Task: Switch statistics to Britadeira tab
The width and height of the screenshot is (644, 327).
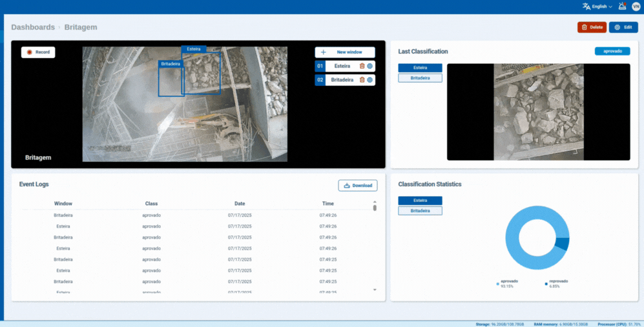Action: point(420,211)
